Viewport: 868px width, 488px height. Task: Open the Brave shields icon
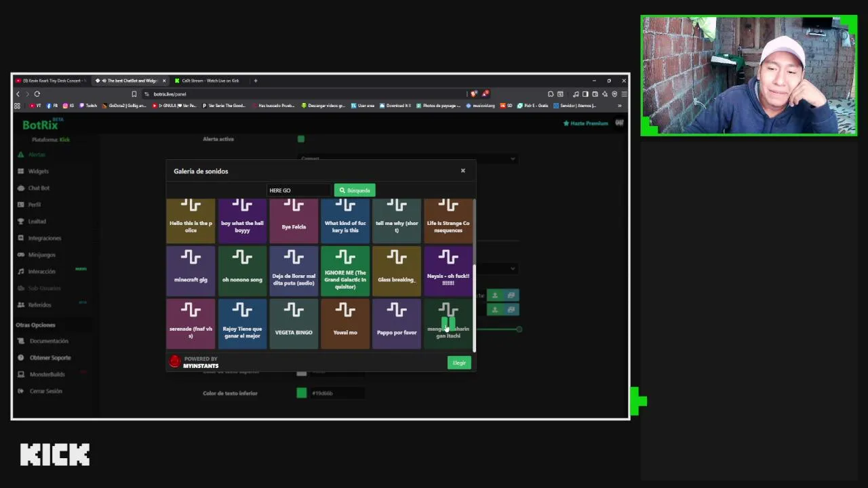point(473,94)
